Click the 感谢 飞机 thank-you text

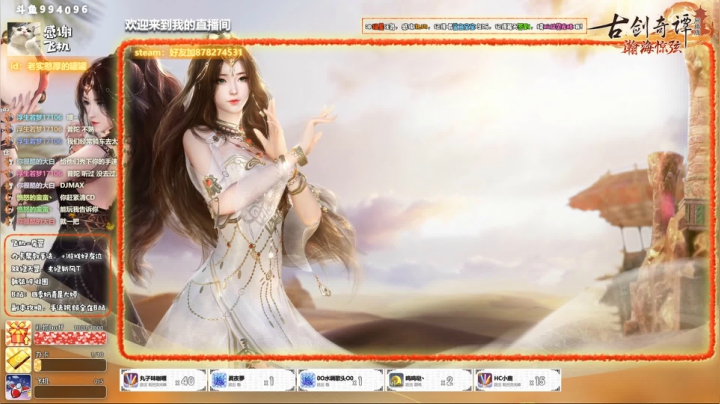[x=58, y=39]
